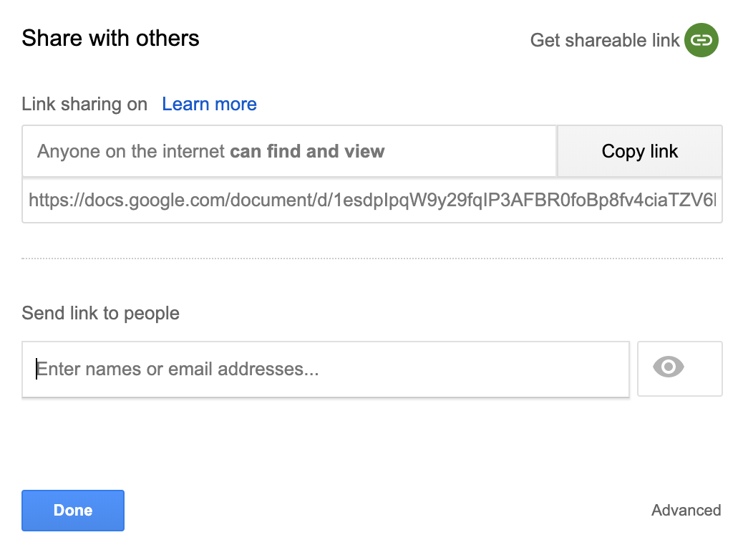Image resolution: width=743 pixels, height=560 pixels.
Task: Focus the Enter names or email addresses field
Action: click(x=326, y=370)
